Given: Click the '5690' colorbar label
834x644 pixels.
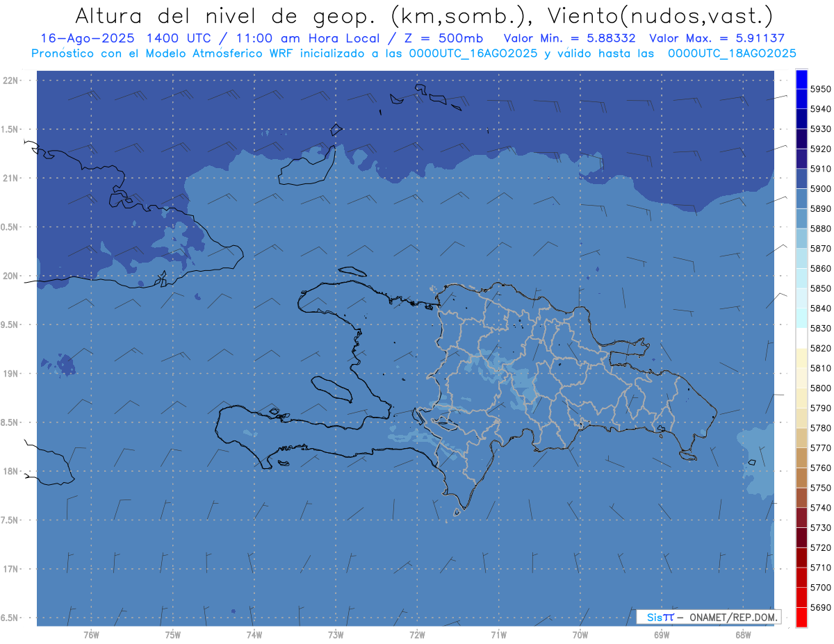Looking at the screenshot, I should pyautogui.click(x=820, y=607).
